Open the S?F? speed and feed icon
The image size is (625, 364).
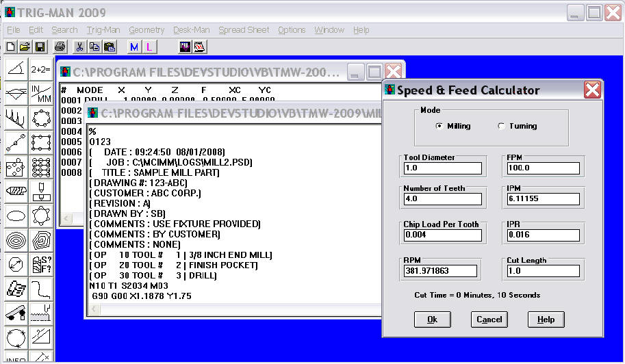(x=40, y=264)
